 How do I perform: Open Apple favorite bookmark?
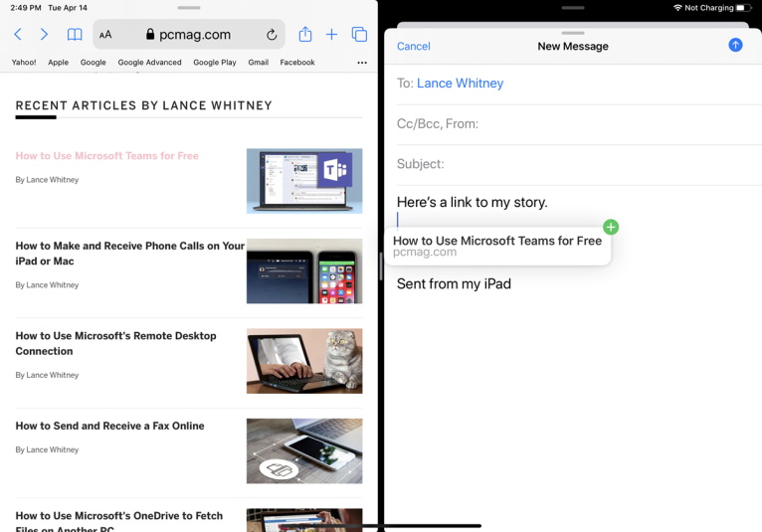click(x=59, y=63)
